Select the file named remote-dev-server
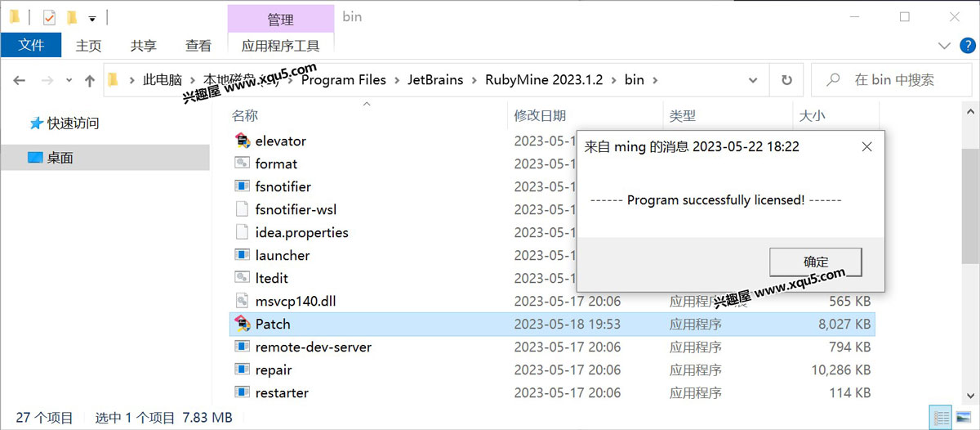This screenshot has width=980, height=430. point(314,347)
